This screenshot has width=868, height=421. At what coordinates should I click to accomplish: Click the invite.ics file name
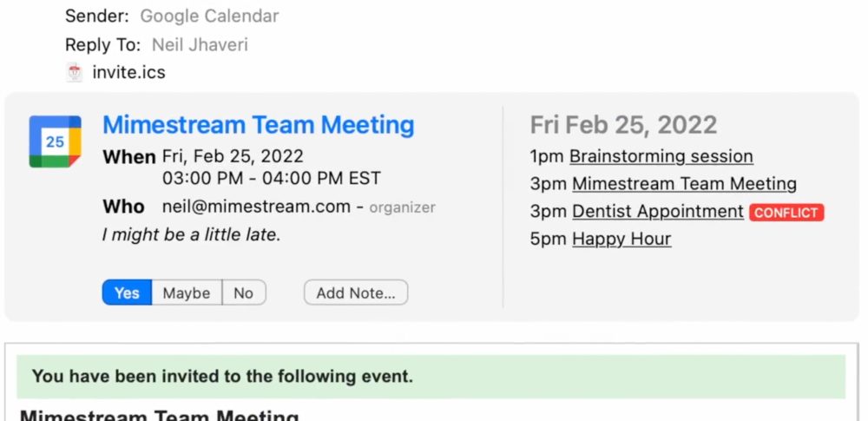pos(128,72)
